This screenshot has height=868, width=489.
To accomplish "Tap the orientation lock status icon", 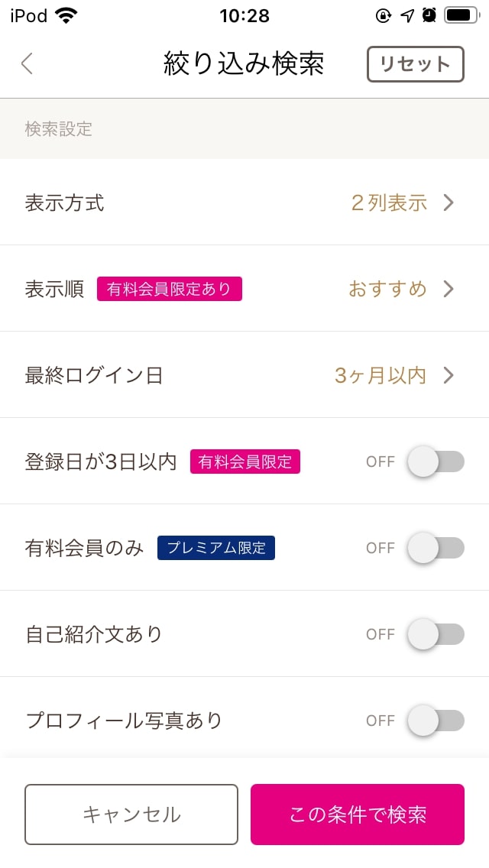I will (x=384, y=15).
